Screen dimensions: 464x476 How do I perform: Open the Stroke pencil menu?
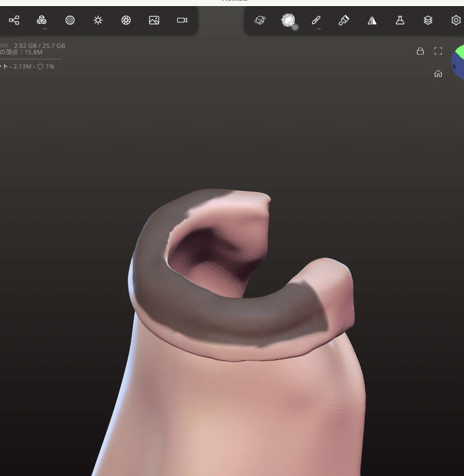pyautogui.click(x=316, y=20)
